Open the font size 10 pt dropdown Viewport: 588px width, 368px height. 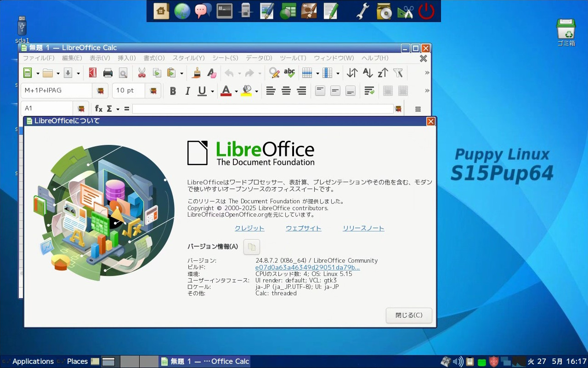pyautogui.click(x=153, y=91)
